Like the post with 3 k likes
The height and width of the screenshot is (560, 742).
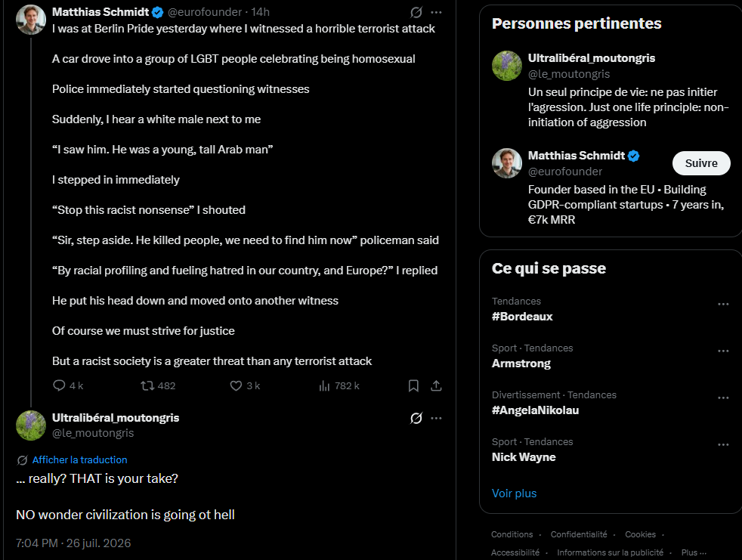pos(236,385)
